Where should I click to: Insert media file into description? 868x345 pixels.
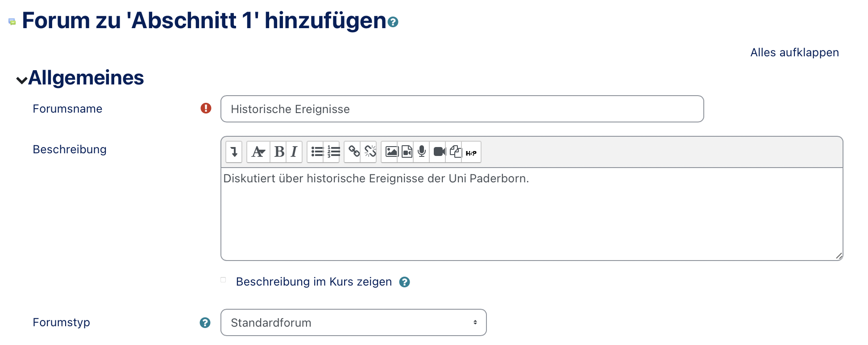coord(407,152)
